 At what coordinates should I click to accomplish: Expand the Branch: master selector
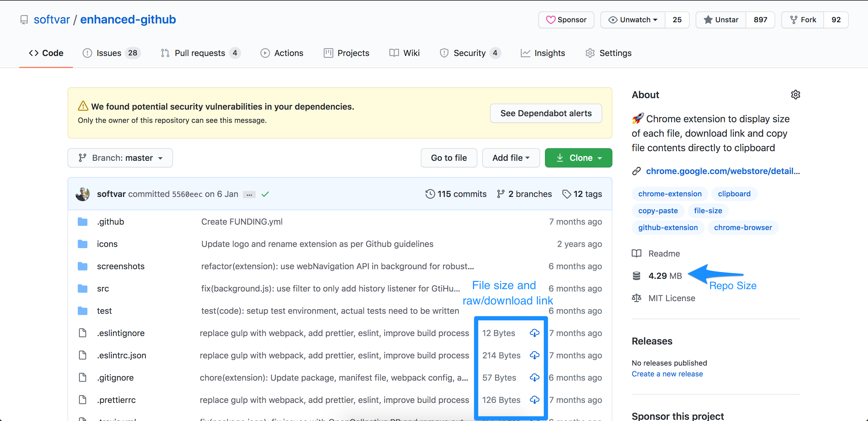(x=120, y=158)
